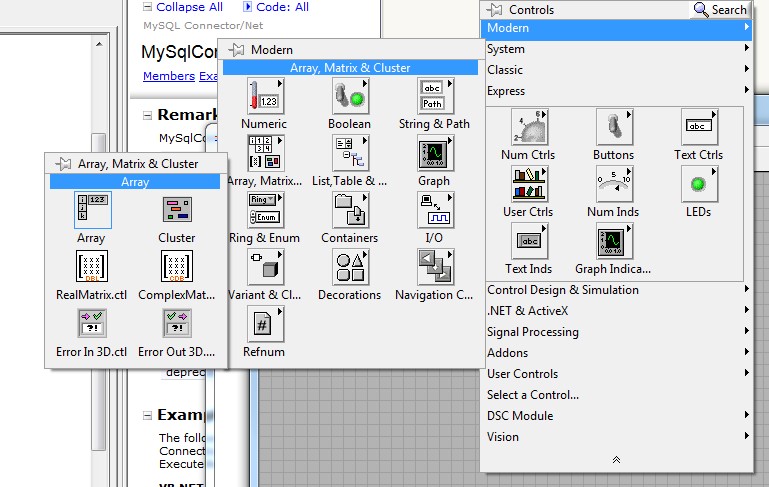Open the User Controls category

(x=616, y=374)
